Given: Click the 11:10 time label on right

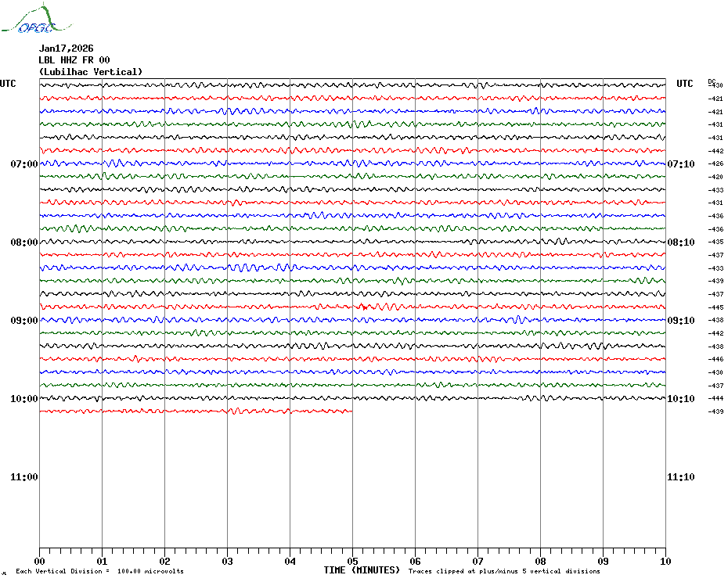Looking at the screenshot, I should click(681, 477).
